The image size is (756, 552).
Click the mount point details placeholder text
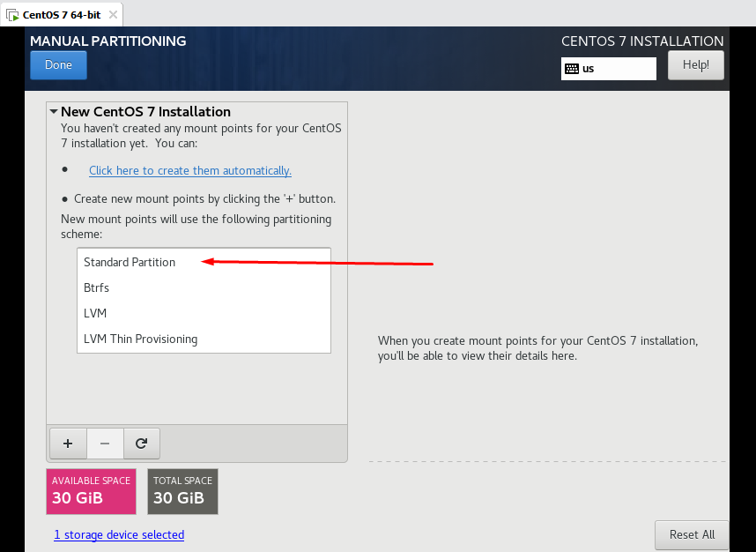click(x=537, y=348)
